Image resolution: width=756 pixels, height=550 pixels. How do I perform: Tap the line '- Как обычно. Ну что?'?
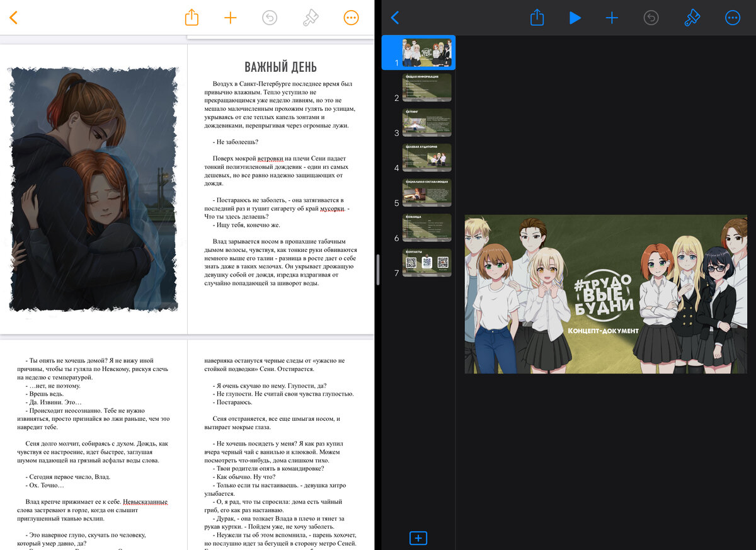[244, 477]
